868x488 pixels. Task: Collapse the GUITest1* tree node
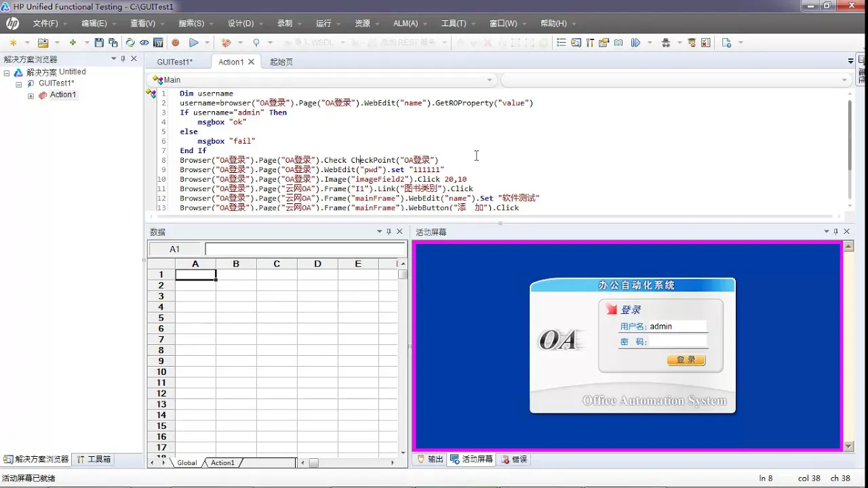point(19,84)
